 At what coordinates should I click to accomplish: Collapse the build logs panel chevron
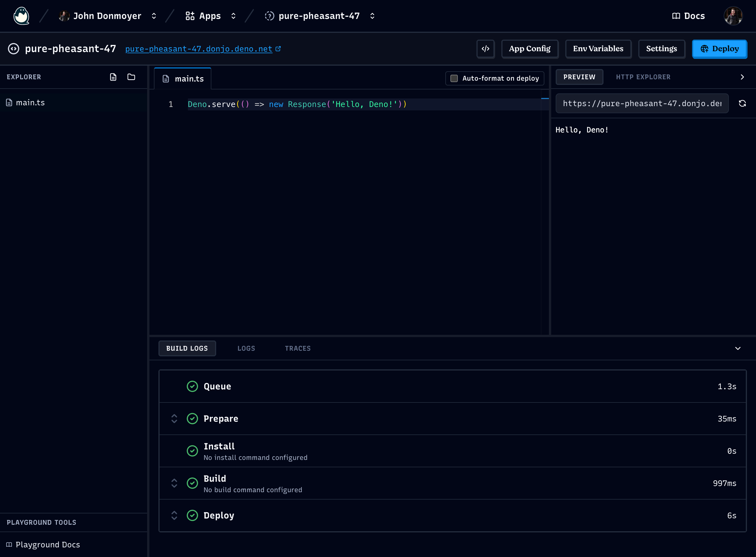[x=737, y=348]
